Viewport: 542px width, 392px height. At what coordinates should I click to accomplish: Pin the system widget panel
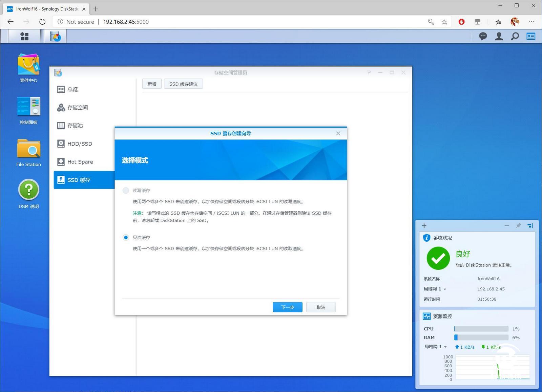(x=518, y=225)
